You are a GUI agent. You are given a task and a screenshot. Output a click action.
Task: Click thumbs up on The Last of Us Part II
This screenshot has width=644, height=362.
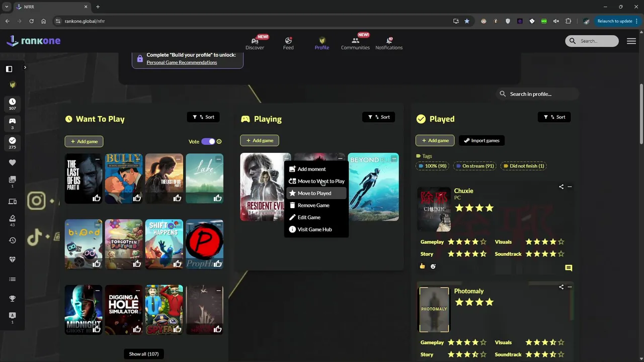point(97,198)
